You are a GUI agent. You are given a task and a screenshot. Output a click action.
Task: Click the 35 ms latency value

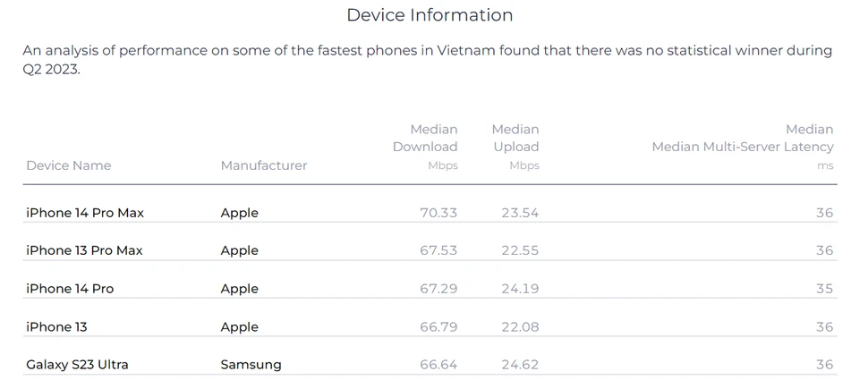[x=824, y=289]
